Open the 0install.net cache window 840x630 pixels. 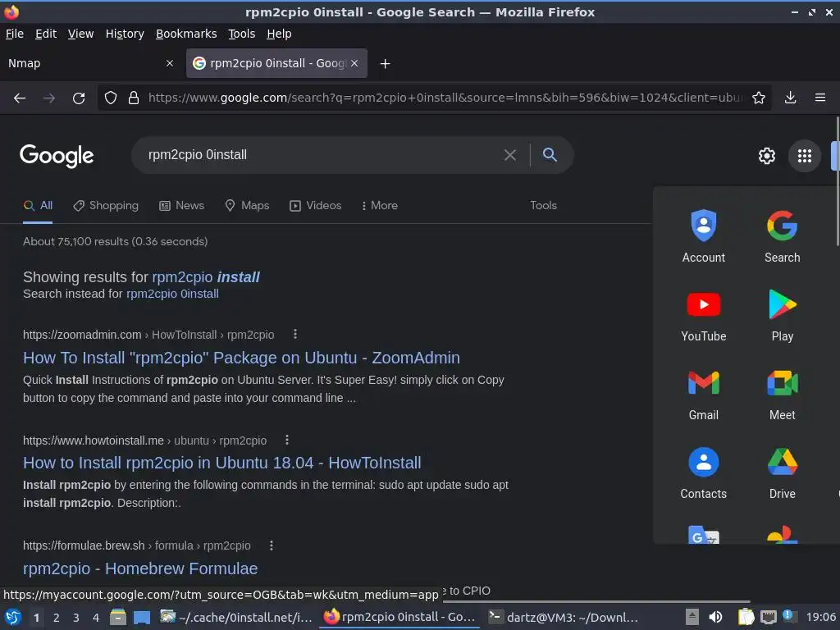pyautogui.click(x=235, y=618)
